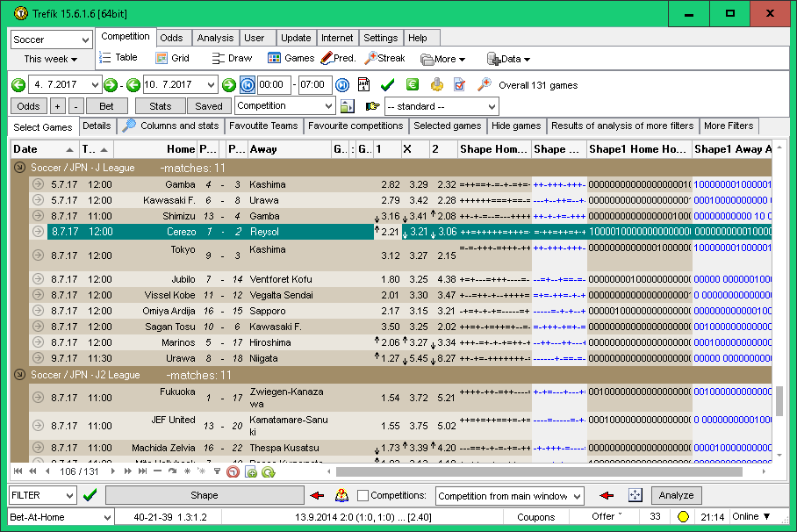The height and width of the screenshot is (532, 797).
Task: Click the Stats button
Action: [160, 106]
